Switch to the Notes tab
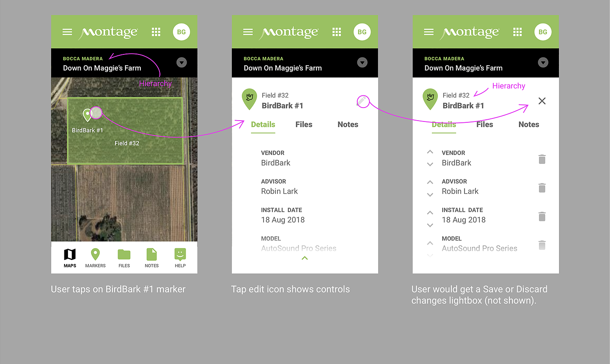This screenshot has height=364, width=610. [348, 125]
